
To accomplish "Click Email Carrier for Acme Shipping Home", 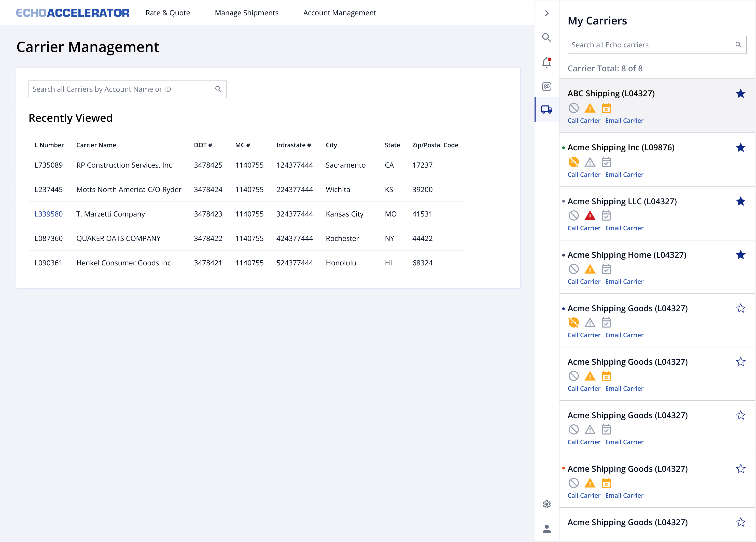I will pyautogui.click(x=624, y=281).
